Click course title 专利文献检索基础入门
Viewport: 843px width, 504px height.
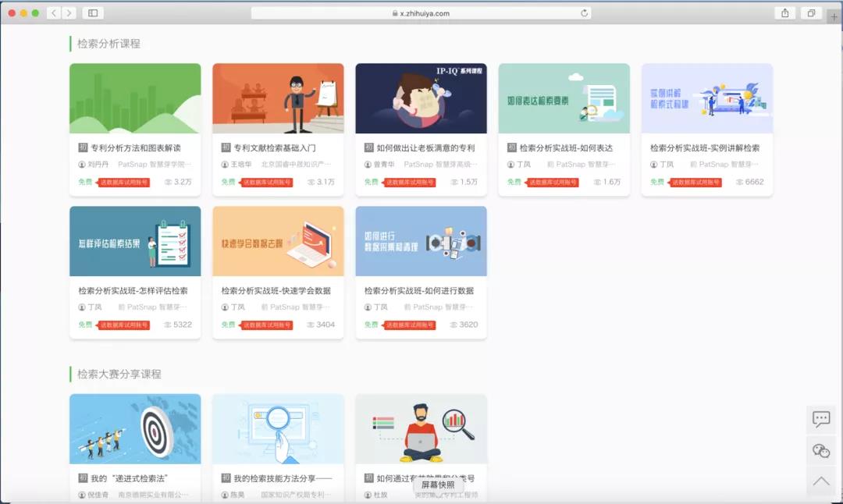[x=275, y=147]
